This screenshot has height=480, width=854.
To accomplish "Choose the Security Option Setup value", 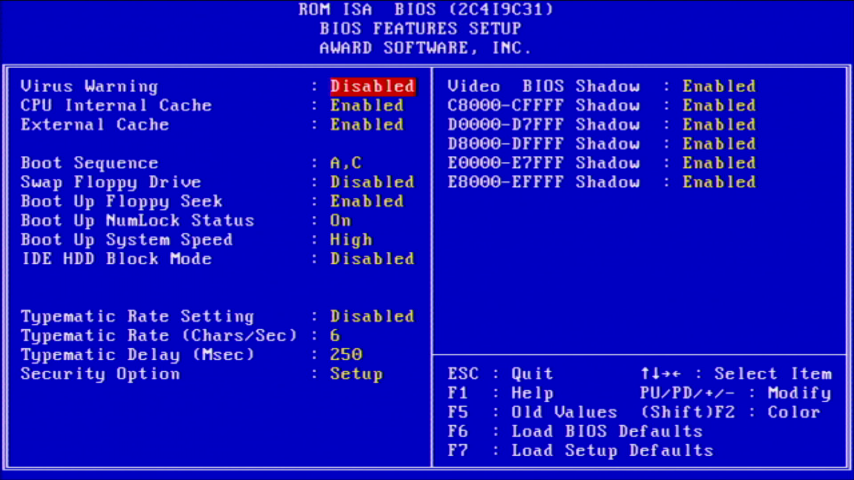I will [356, 374].
